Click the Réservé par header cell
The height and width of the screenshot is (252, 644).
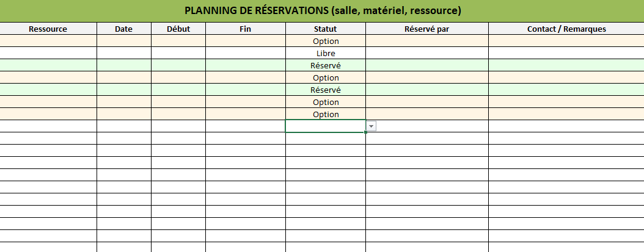click(x=426, y=29)
